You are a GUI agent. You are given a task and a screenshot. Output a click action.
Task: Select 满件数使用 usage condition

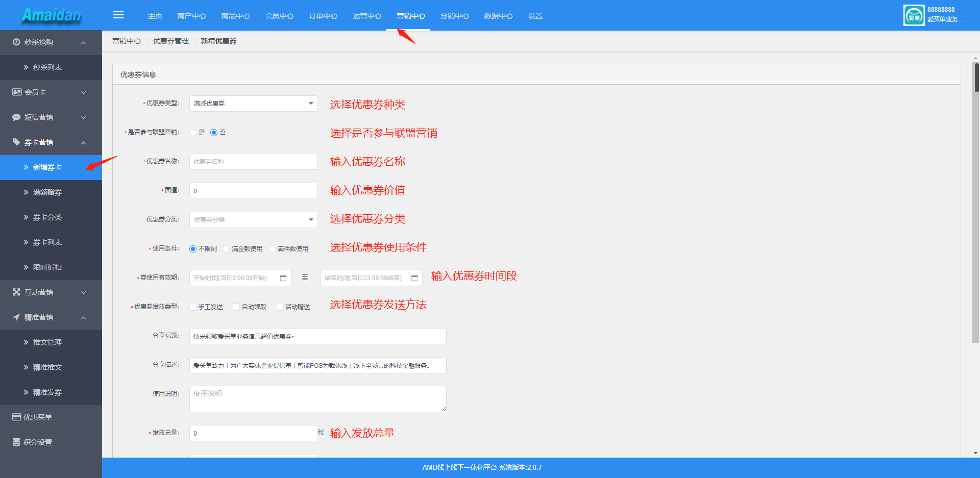pyautogui.click(x=272, y=249)
